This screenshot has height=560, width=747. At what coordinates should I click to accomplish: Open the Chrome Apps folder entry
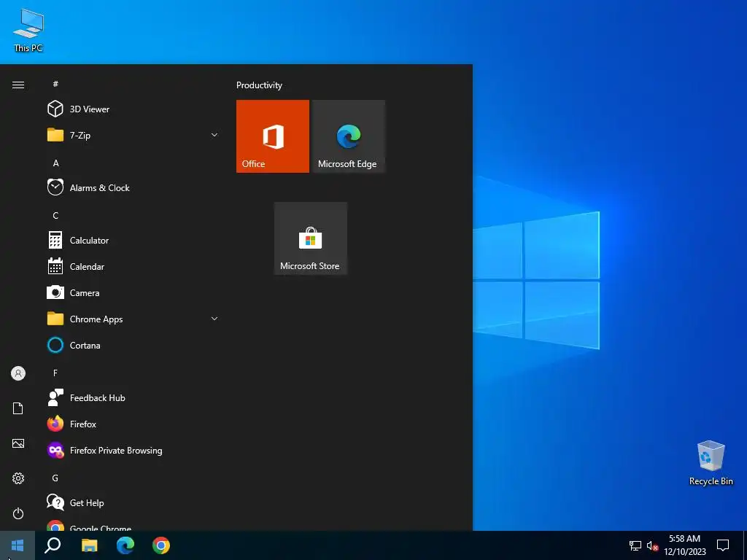(132, 319)
